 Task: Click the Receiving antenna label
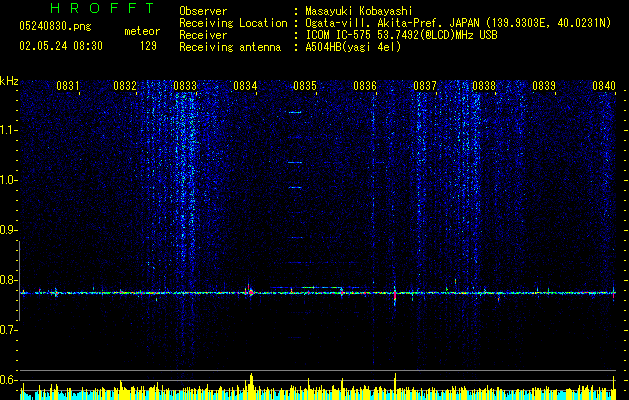(x=230, y=47)
